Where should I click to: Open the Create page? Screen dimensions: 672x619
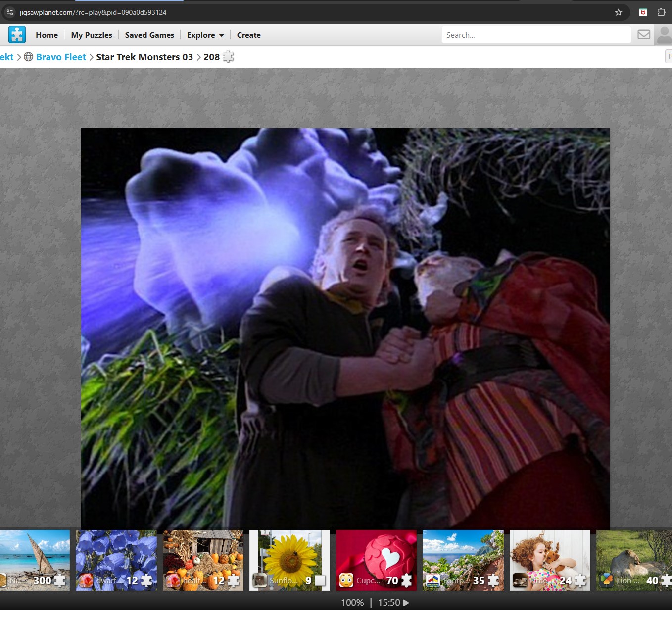(x=248, y=35)
